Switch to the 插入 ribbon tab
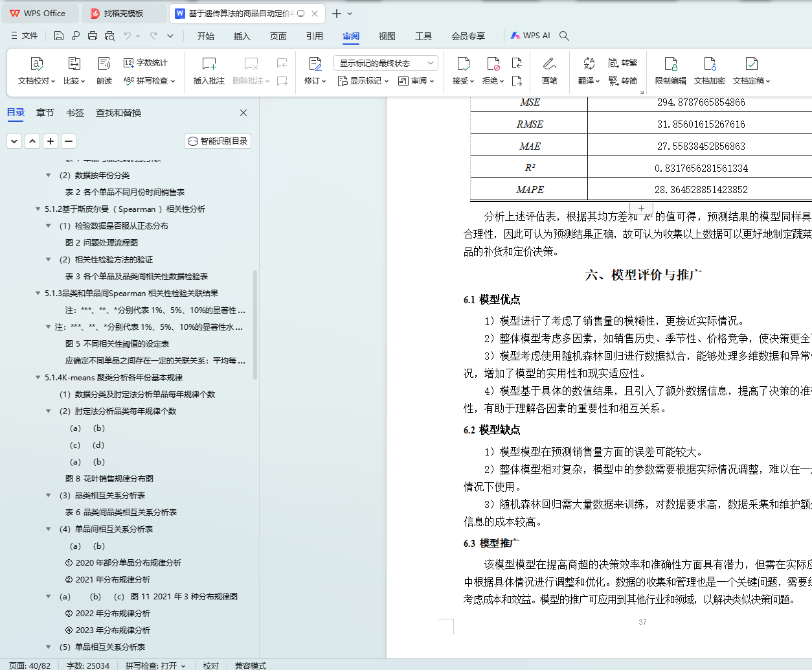The image size is (812, 670). pos(242,36)
